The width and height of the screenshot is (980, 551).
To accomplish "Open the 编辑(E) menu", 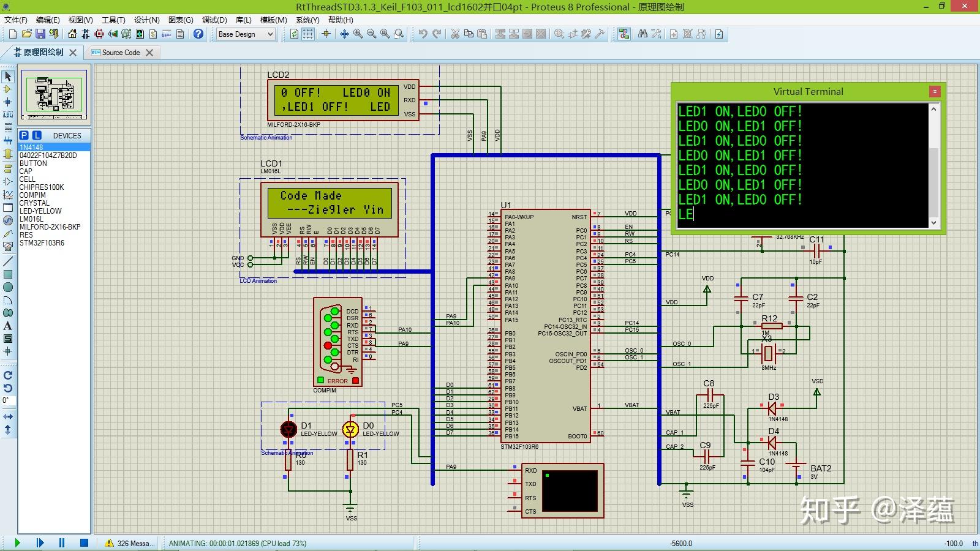I will [x=48, y=20].
